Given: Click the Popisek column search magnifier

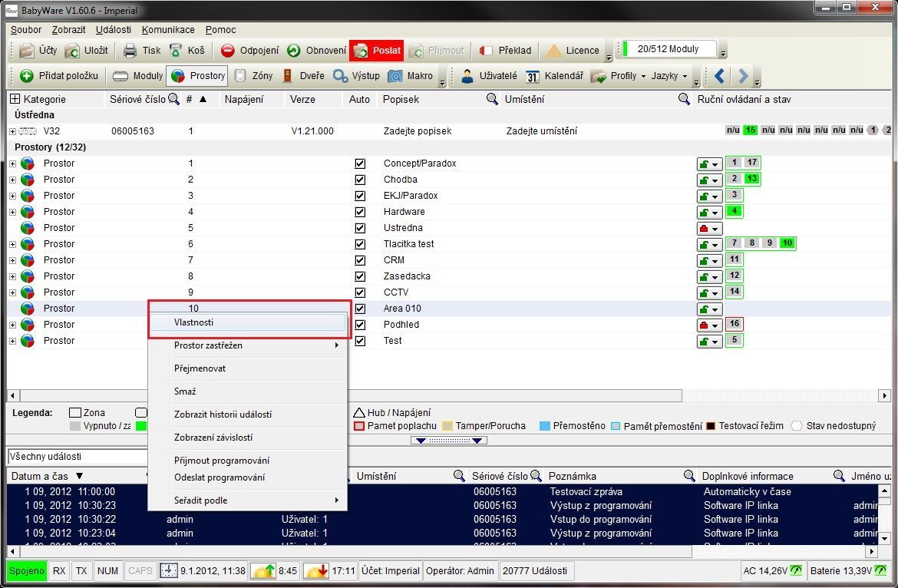Looking at the screenshot, I should (492, 99).
